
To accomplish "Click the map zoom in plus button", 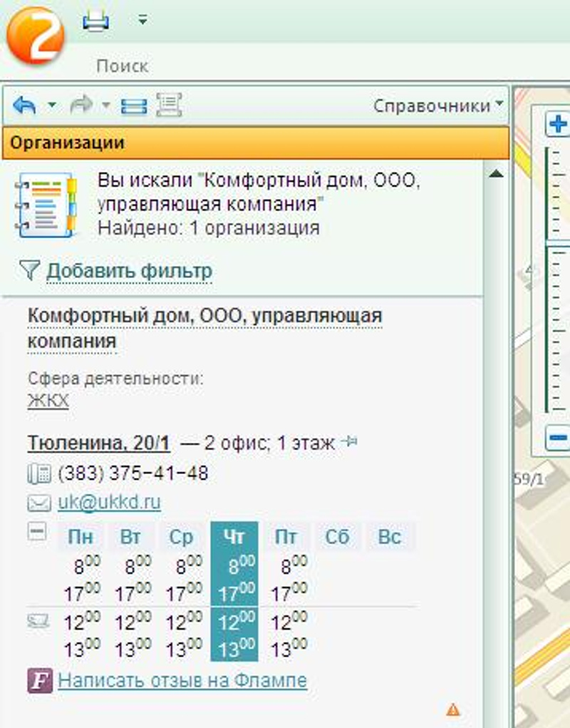I will [558, 125].
